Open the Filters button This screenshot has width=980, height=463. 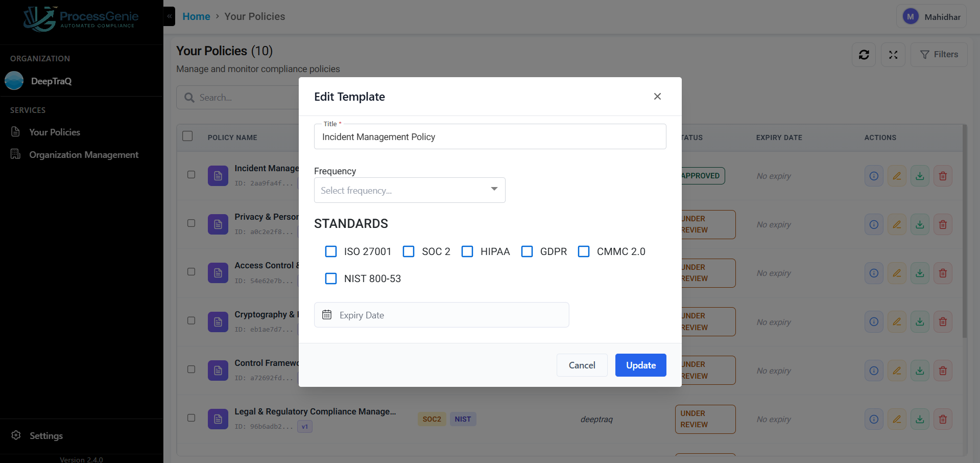coord(939,55)
